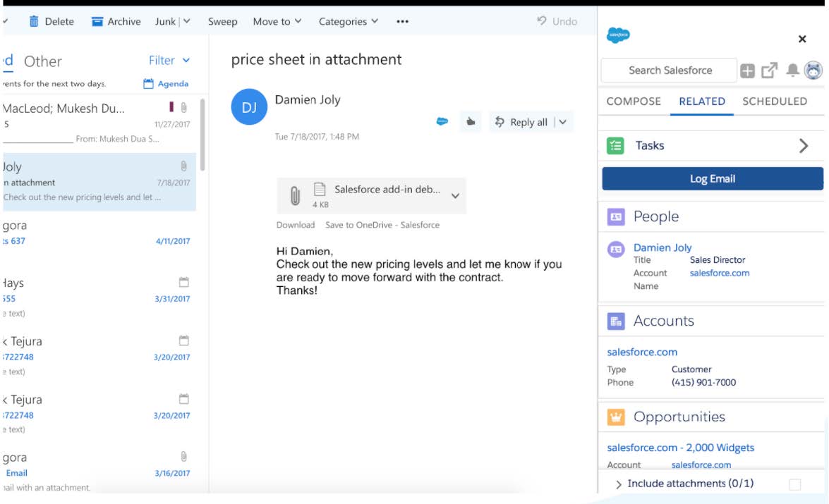Screen dimensions: 829x504
Task: Open the Agenda calendar icon
Action: tap(148, 84)
